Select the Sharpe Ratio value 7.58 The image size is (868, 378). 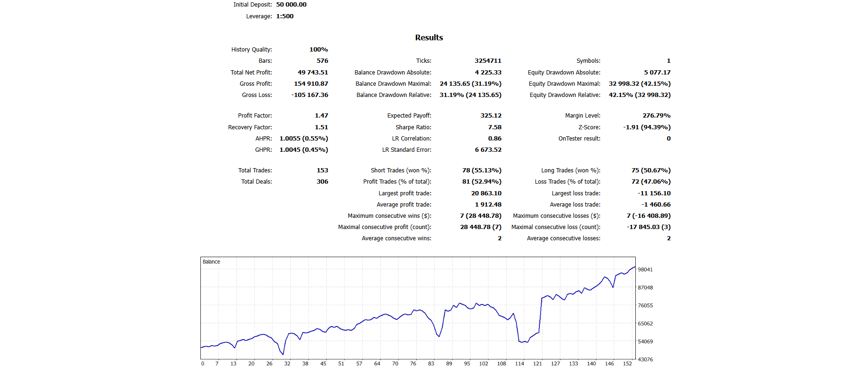point(494,127)
